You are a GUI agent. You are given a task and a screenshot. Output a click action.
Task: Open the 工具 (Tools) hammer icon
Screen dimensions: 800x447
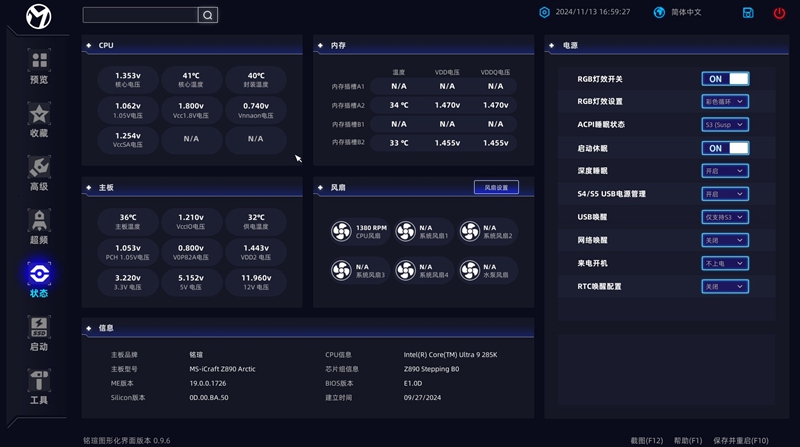(39, 386)
